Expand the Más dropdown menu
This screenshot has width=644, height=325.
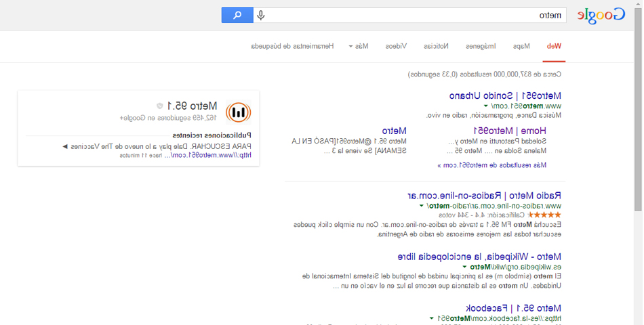[359, 46]
